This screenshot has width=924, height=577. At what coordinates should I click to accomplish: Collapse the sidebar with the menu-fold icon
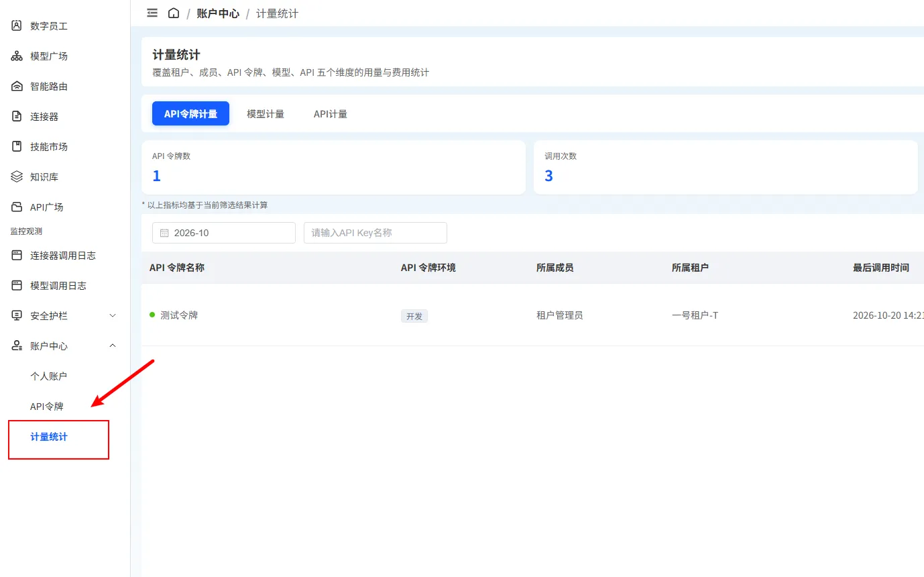tap(152, 13)
